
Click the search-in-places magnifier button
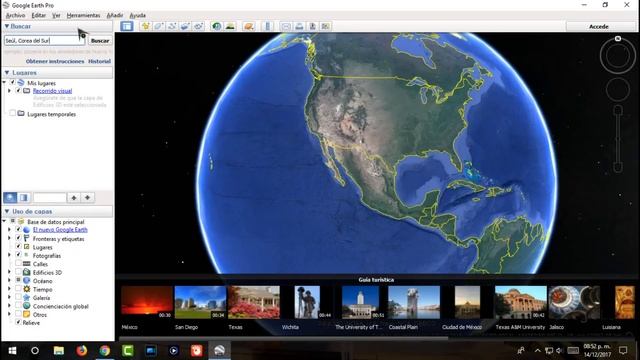click(x=10, y=198)
